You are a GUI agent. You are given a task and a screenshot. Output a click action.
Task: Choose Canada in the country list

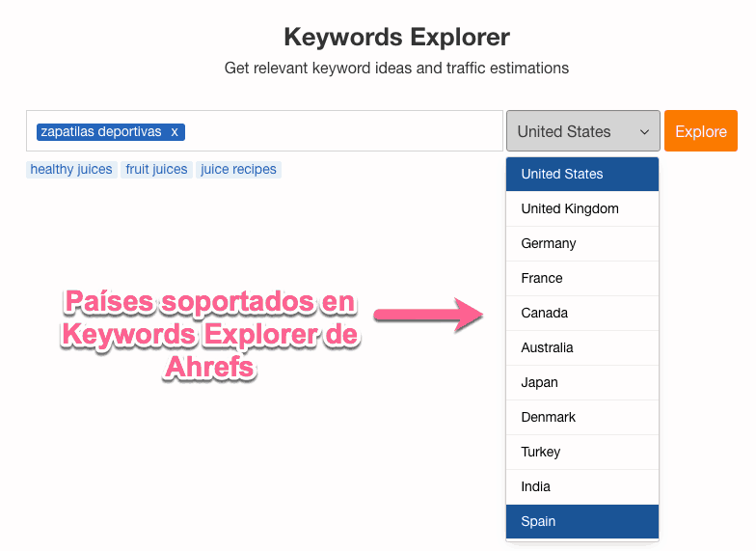click(582, 313)
